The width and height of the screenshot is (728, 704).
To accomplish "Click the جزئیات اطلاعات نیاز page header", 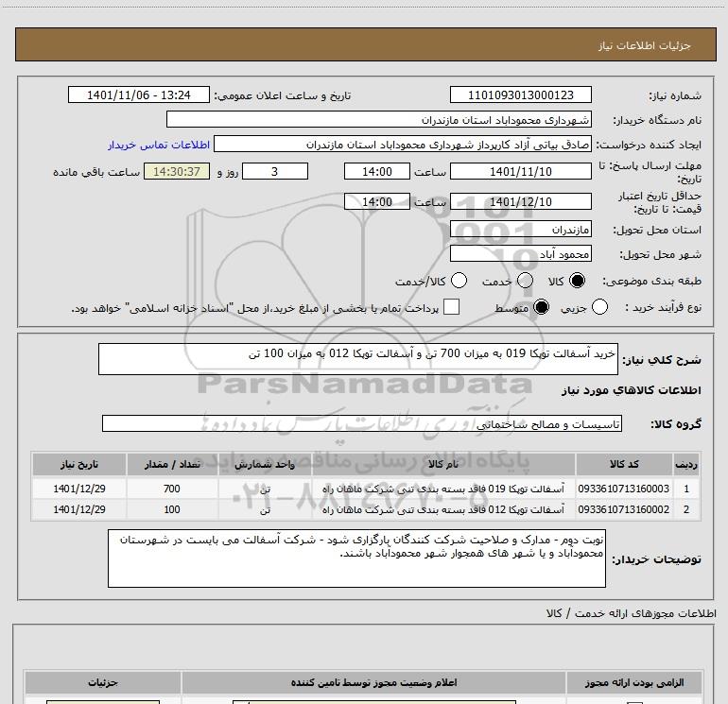I will click(645, 45).
